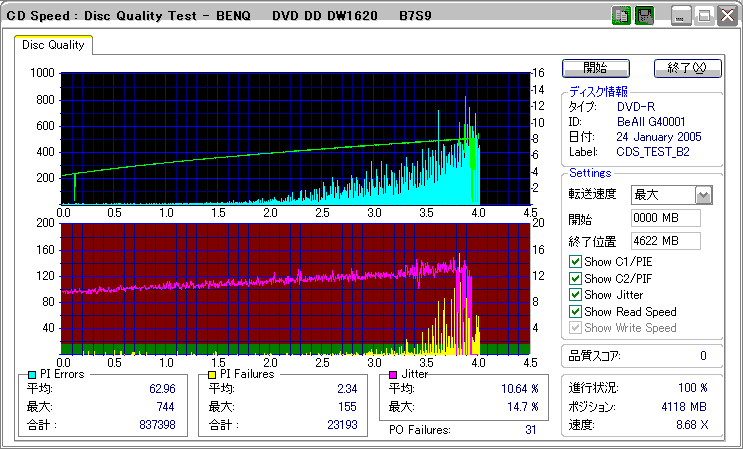Click the magenta Jitter legend square
Screen dimensions: 743x449
[x=393, y=374]
